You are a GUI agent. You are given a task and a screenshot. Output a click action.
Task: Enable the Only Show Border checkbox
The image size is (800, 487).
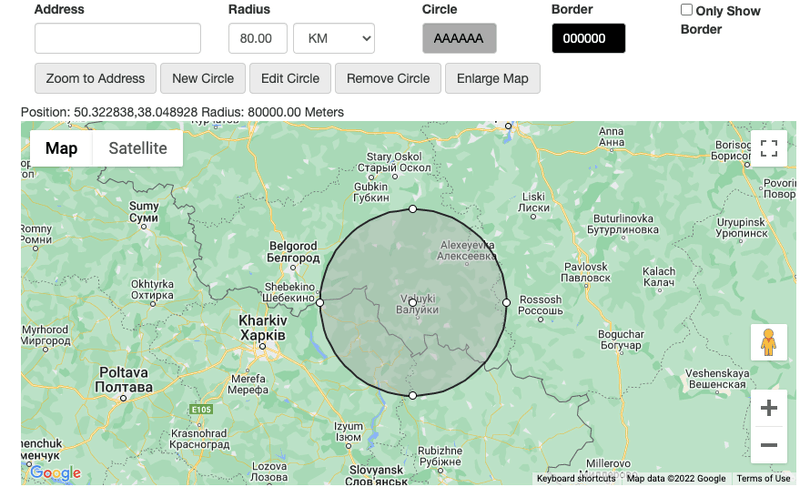click(687, 10)
